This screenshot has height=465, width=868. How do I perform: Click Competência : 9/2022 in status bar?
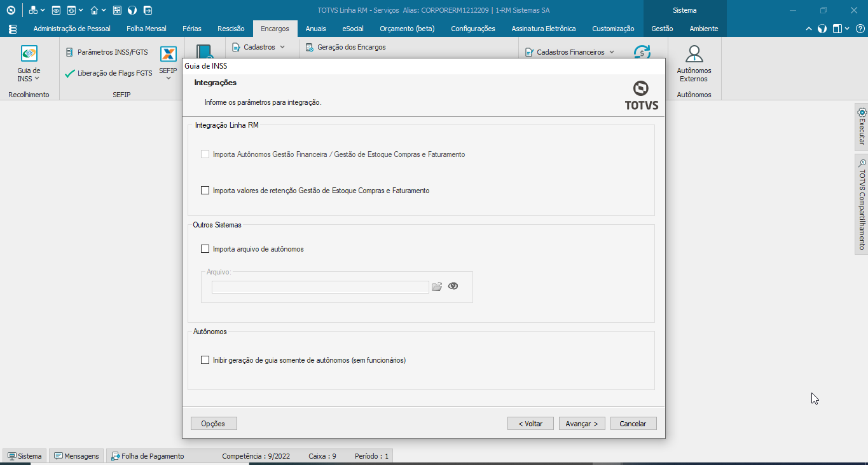click(x=256, y=456)
